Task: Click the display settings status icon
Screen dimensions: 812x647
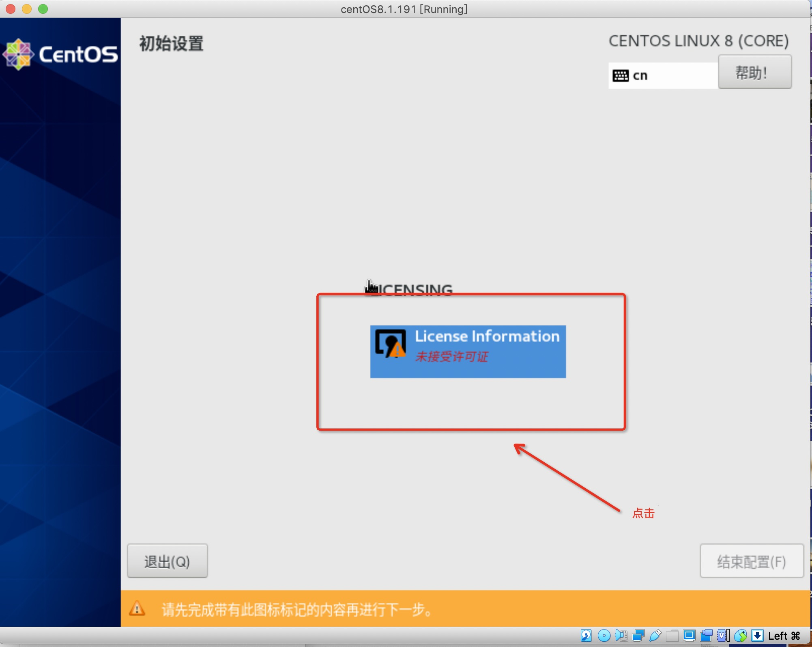Action: (689, 635)
